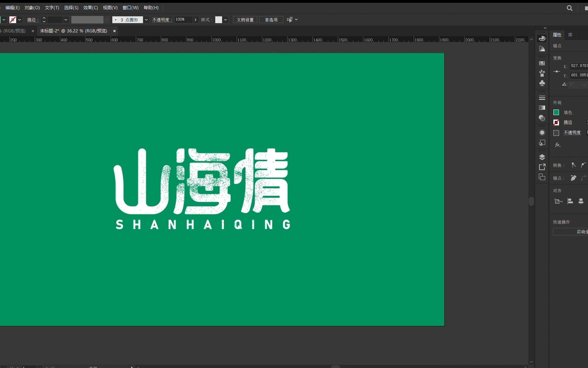Click the Y coordinate field 681.085
588x368 pixels.
click(x=579, y=75)
